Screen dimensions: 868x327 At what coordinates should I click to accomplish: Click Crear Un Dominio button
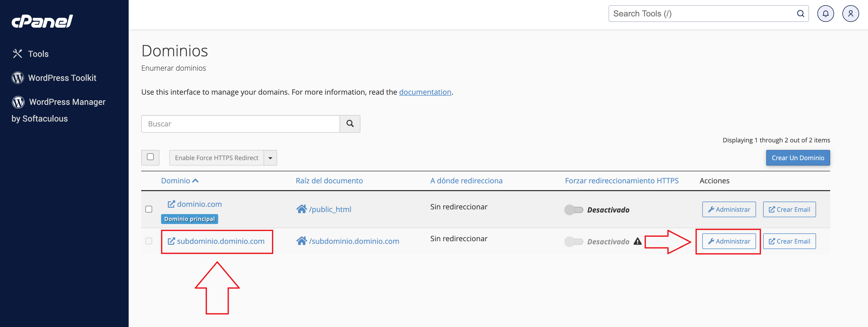[798, 158]
